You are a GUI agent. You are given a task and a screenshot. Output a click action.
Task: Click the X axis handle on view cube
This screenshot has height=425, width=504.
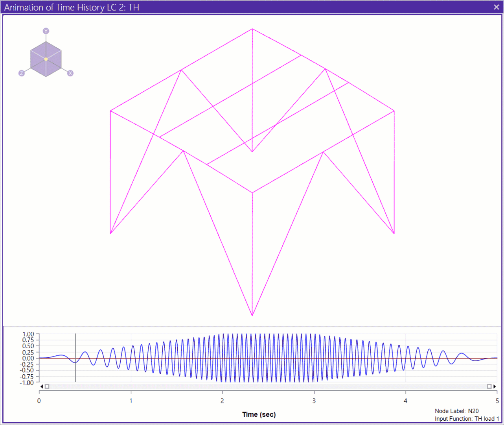70,73
